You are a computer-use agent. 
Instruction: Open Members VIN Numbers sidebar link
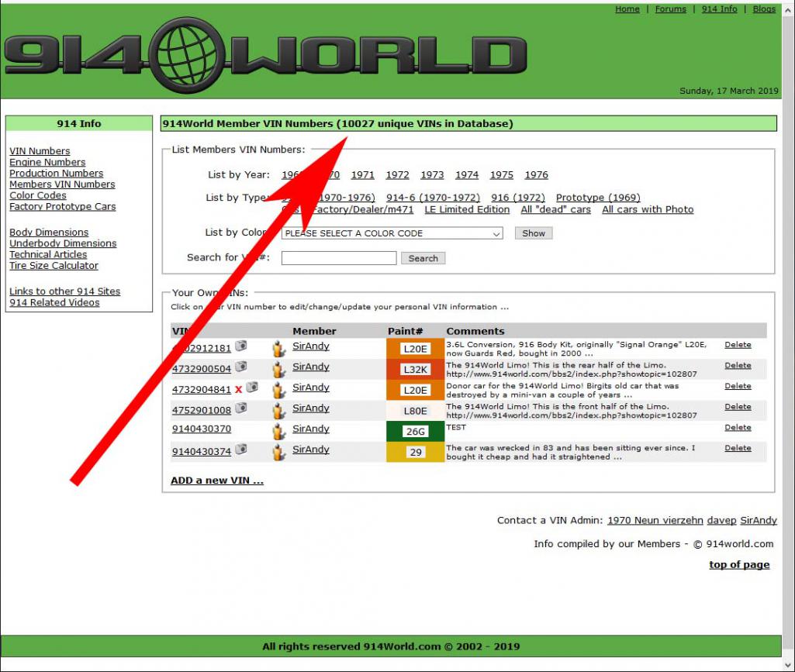point(62,184)
